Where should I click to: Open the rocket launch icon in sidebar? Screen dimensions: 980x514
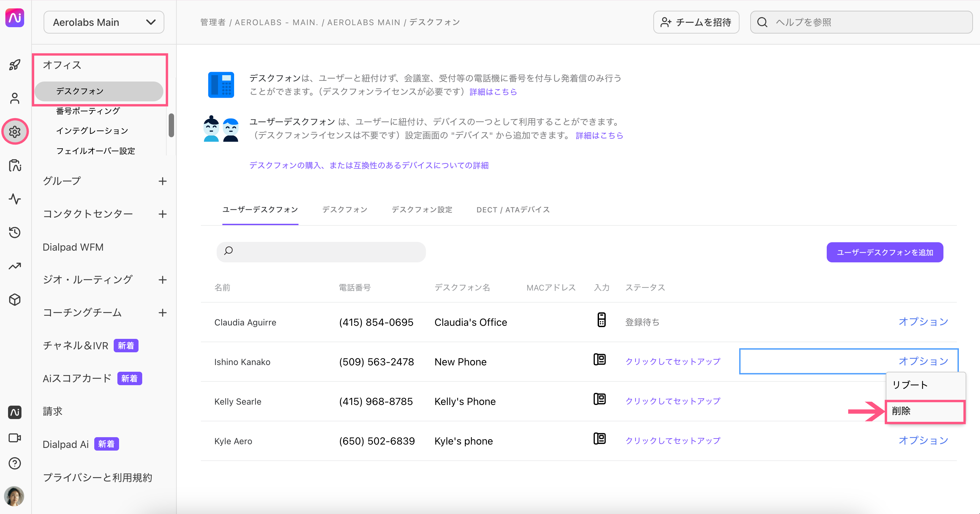(x=15, y=65)
